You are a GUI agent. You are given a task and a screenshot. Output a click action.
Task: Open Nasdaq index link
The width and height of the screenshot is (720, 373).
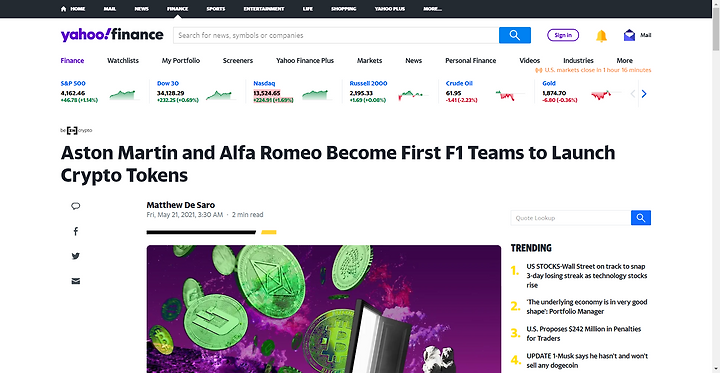pos(264,84)
